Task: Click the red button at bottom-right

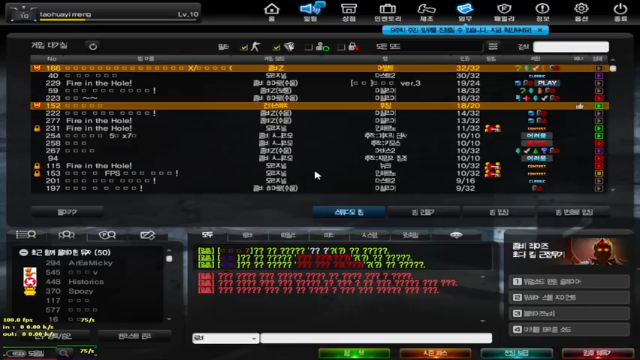Action: point(597,353)
